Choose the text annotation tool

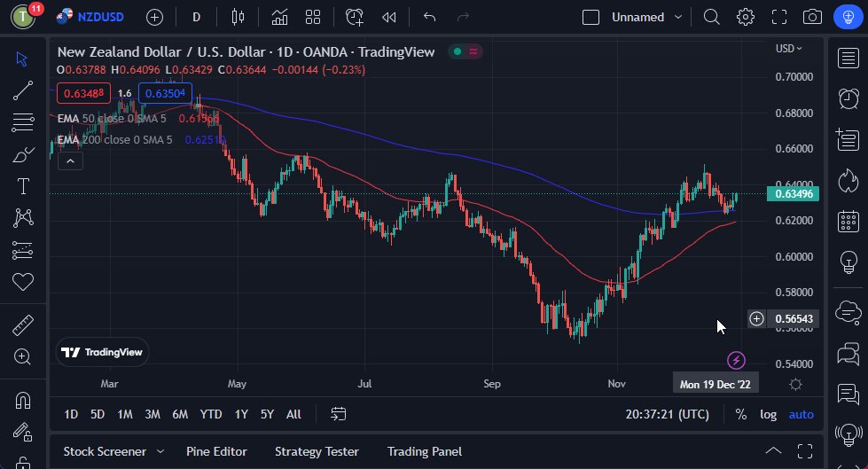point(22,186)
